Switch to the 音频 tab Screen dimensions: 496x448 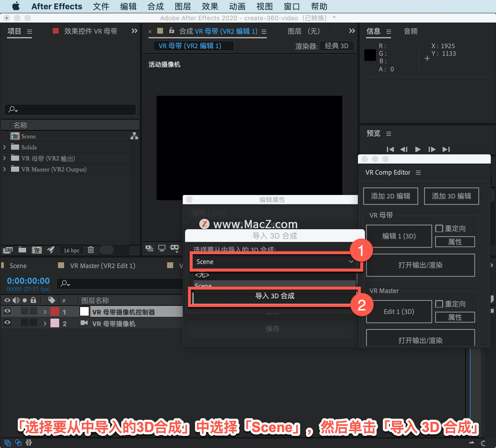[x=411, y=31]
